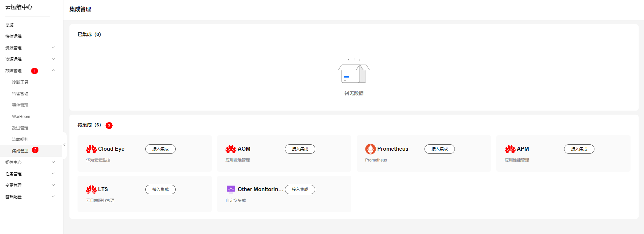Click the 集成管理 page heading
This screenshot has width=644, height=234.
pyautogui.click(x=80, y=9)
